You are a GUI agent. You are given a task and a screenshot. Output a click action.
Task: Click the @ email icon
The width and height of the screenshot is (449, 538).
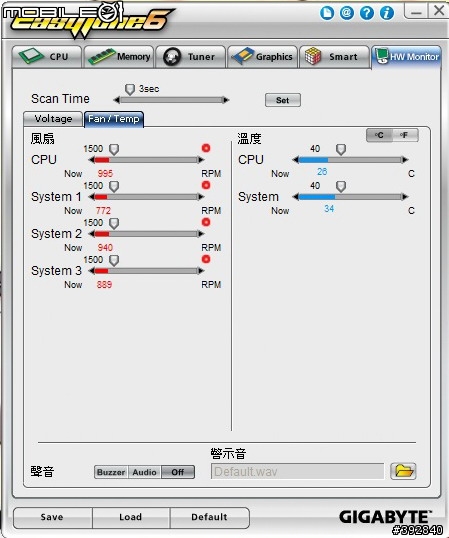pos(347,13)
